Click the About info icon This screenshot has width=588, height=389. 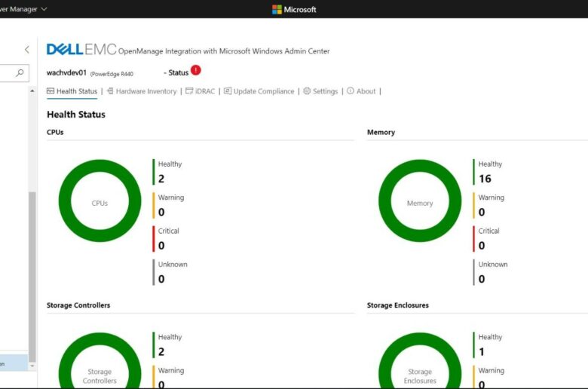tap(351, 90)
